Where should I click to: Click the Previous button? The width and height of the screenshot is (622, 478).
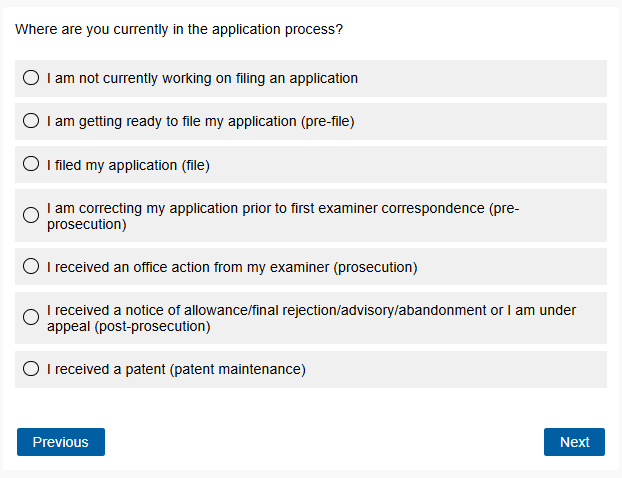click(60, 442)
